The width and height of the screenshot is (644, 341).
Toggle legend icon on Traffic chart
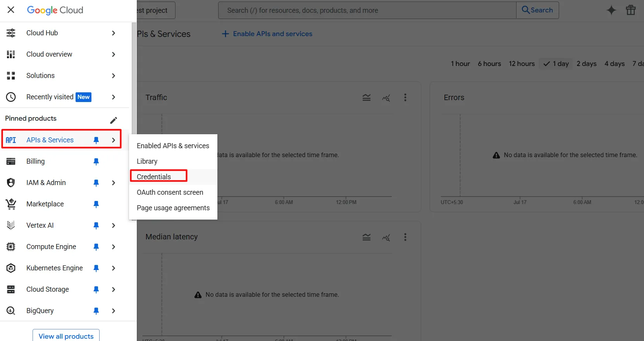coord(367,98)
